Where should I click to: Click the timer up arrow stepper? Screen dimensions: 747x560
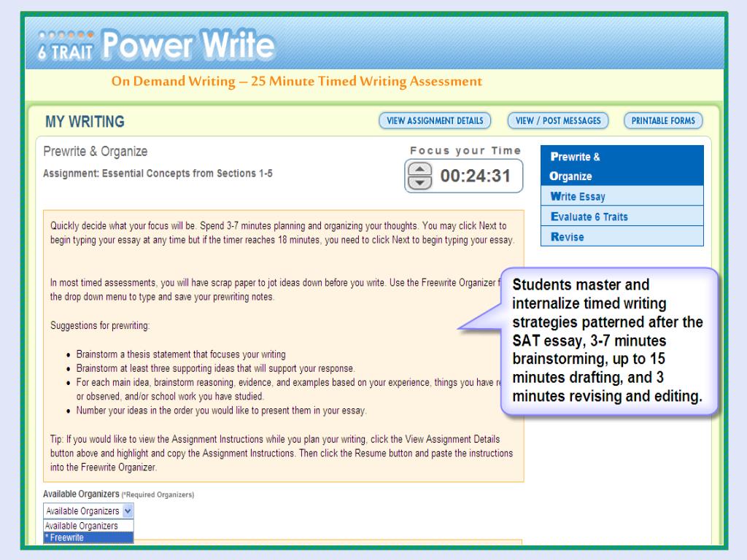[x=419, y=169]
